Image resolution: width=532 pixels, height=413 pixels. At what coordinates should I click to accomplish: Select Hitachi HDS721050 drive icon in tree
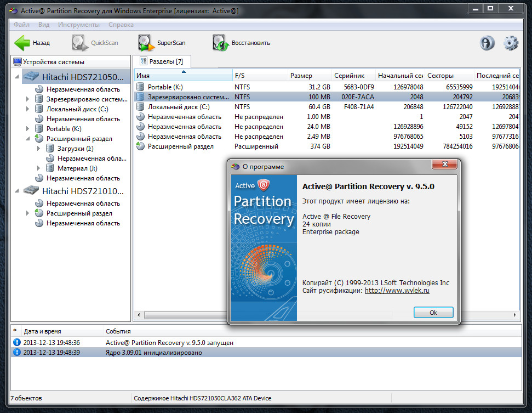pyautogui.click(x=31, y=76)
